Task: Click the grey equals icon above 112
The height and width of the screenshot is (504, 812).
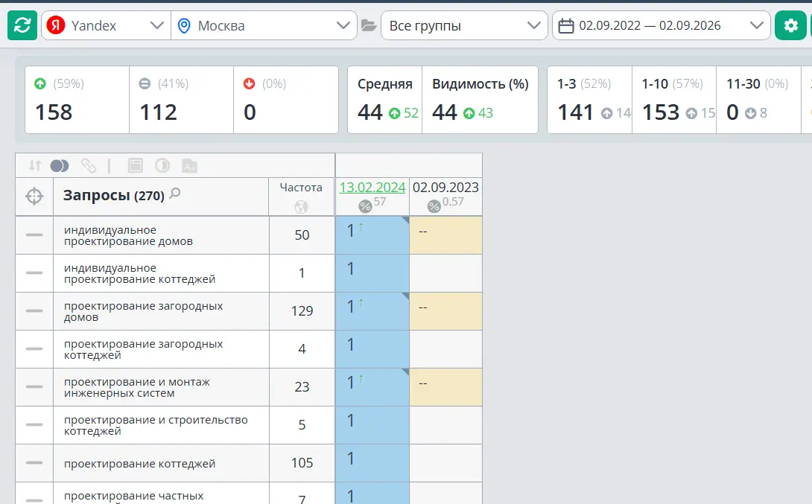Action: pyautogui.click(x=145, y=84)
